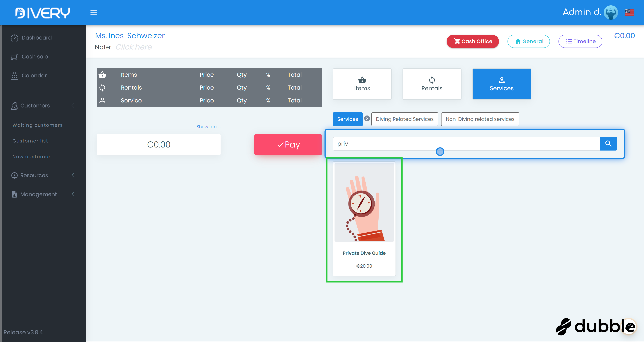Click the arrow icon beside Services breadcrumb
Screen dimensions: 644x342
point(367,118)
